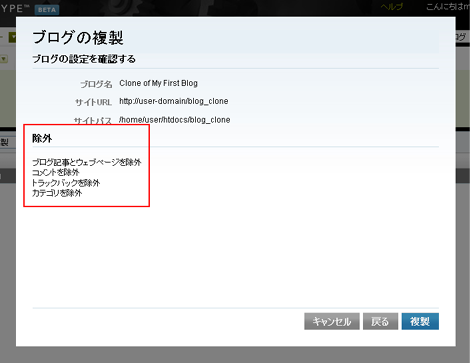This screenshot has height=363, width=470.
Task: Click the 戻る button
Action: [x=380, y=321]
